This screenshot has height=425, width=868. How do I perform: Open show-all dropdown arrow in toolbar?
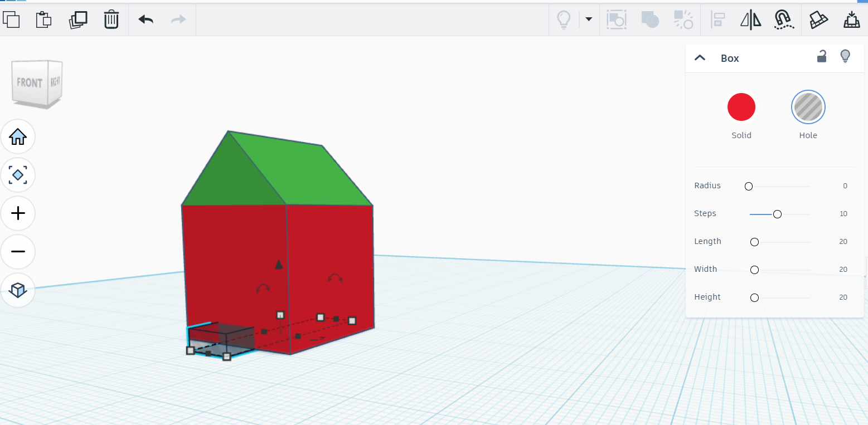coord(589,19)
